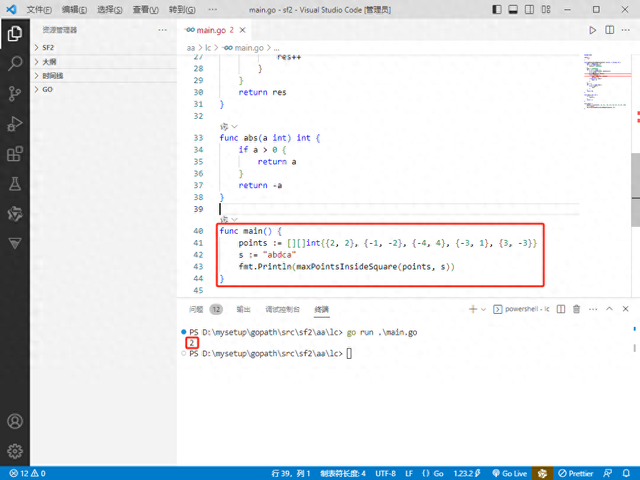Click line and column indicator 行 39, 列 1
This screenshot has height=480, width=640.
(x=291, y=473)
